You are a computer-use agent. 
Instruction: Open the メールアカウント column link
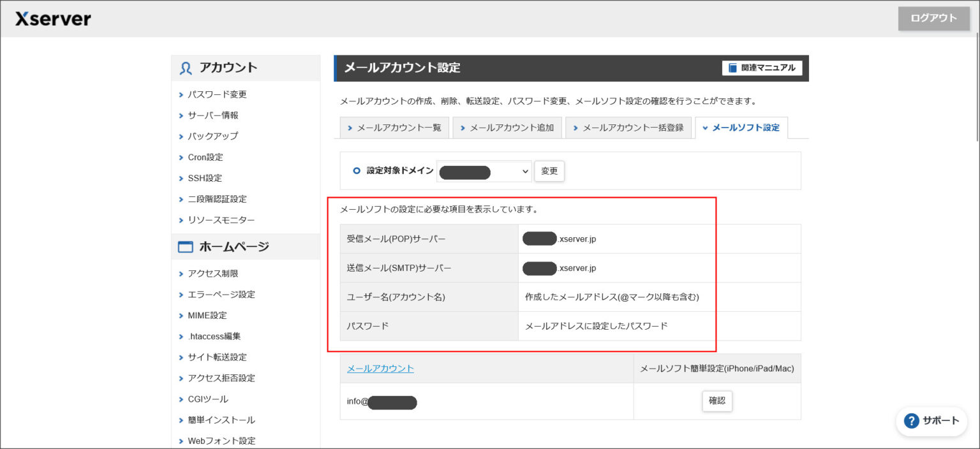[380, 369]
